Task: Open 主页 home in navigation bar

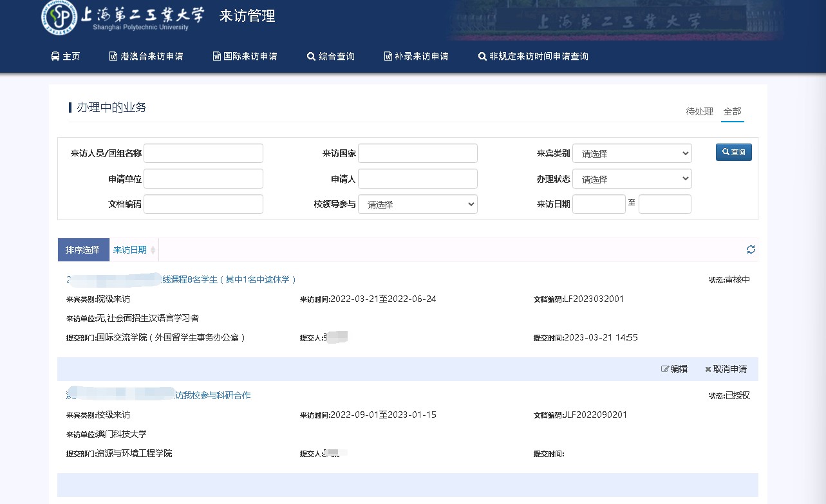Action: 65,57
